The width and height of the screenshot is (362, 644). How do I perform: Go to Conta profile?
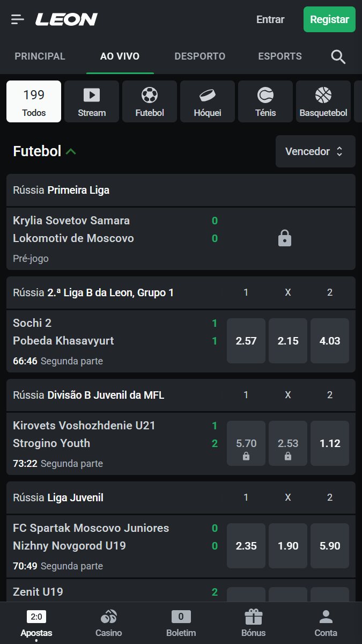click(326, 623)
